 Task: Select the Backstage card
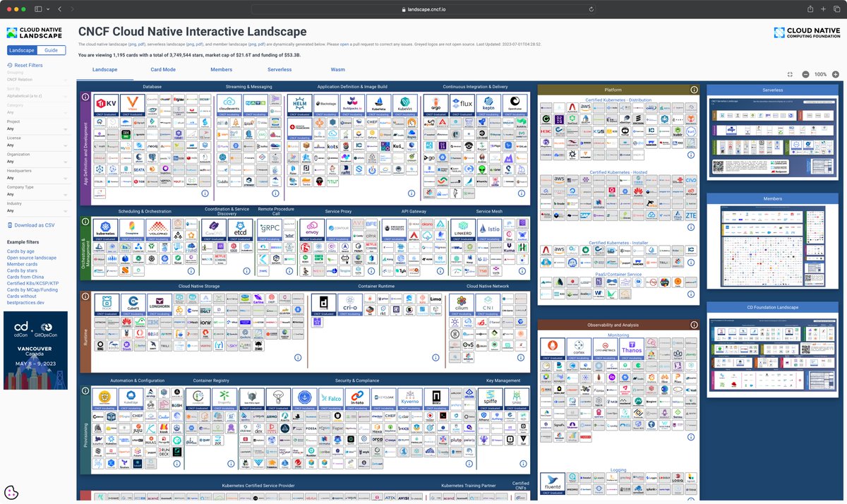click(325, 105)
